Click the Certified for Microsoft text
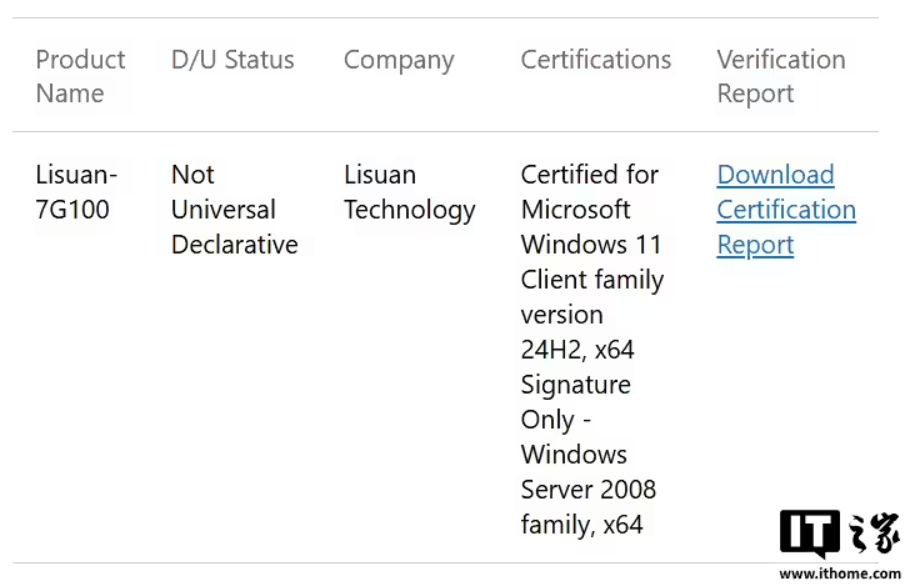 coord(589,192)
